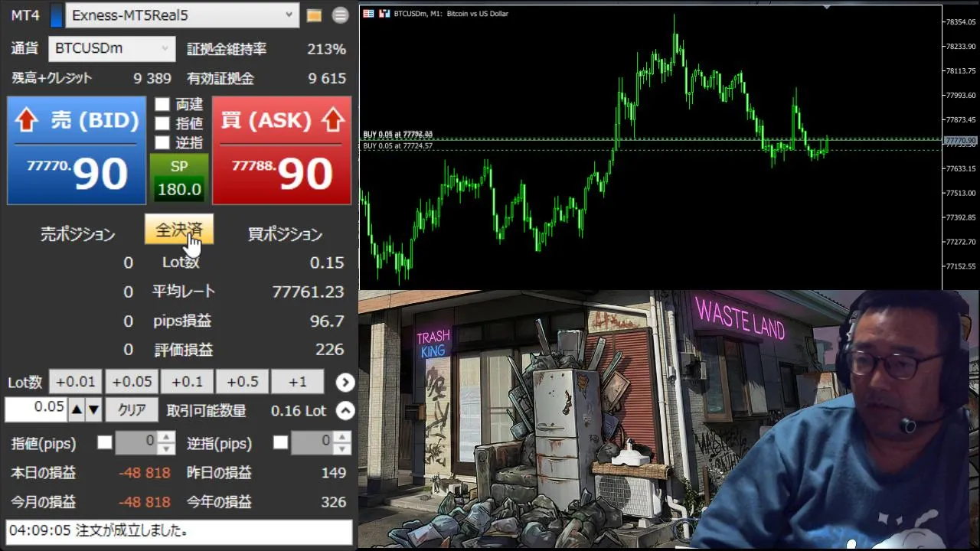Click the blue indicator next to MT4

tap(56, 15)
